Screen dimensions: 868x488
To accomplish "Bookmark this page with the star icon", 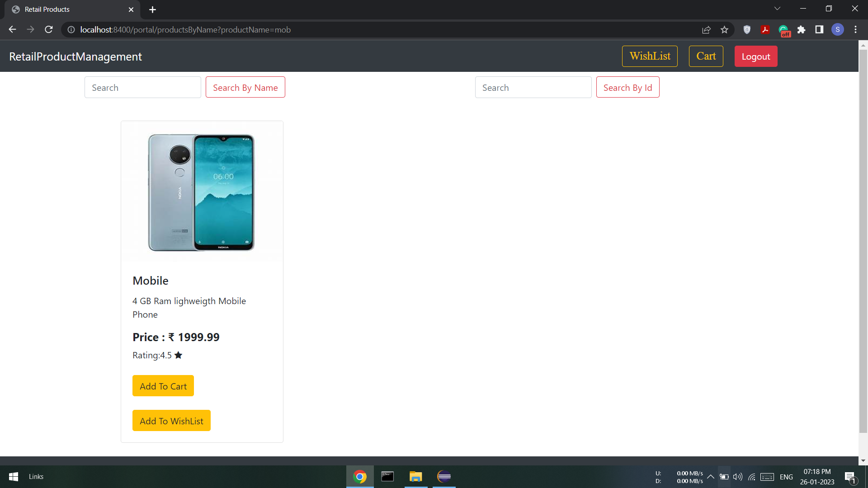I will click(724, 29).
